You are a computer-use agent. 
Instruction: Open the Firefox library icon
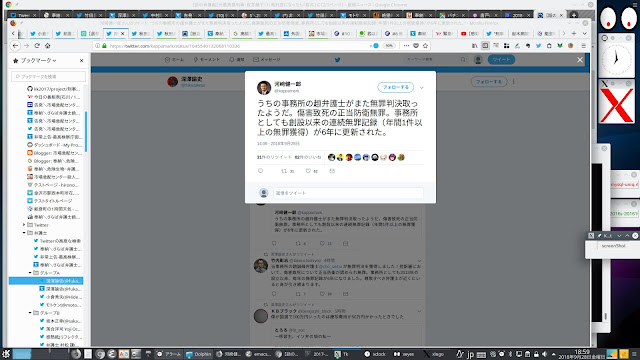[x=474, y=46]
